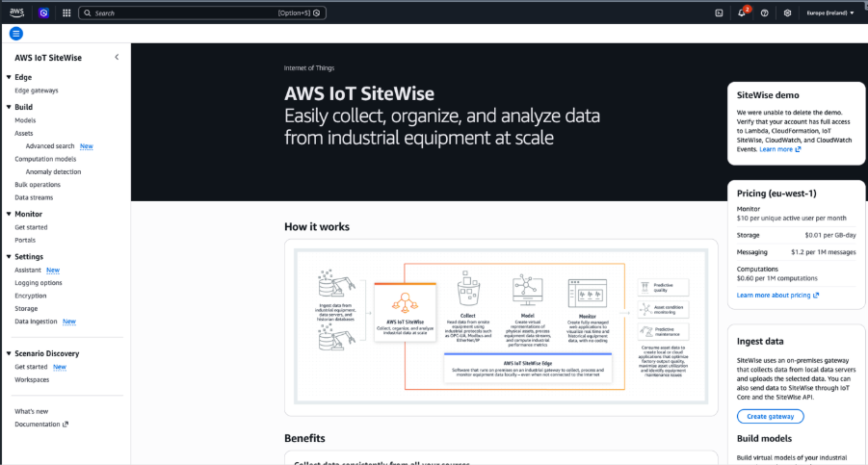Open Anomaly detection

tap(53, 171)
